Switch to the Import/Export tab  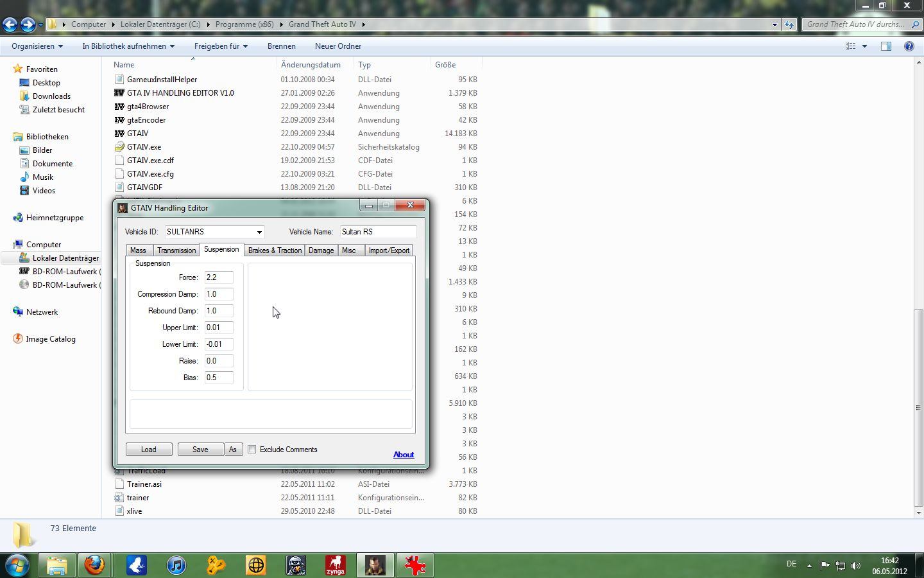(389, 250)
